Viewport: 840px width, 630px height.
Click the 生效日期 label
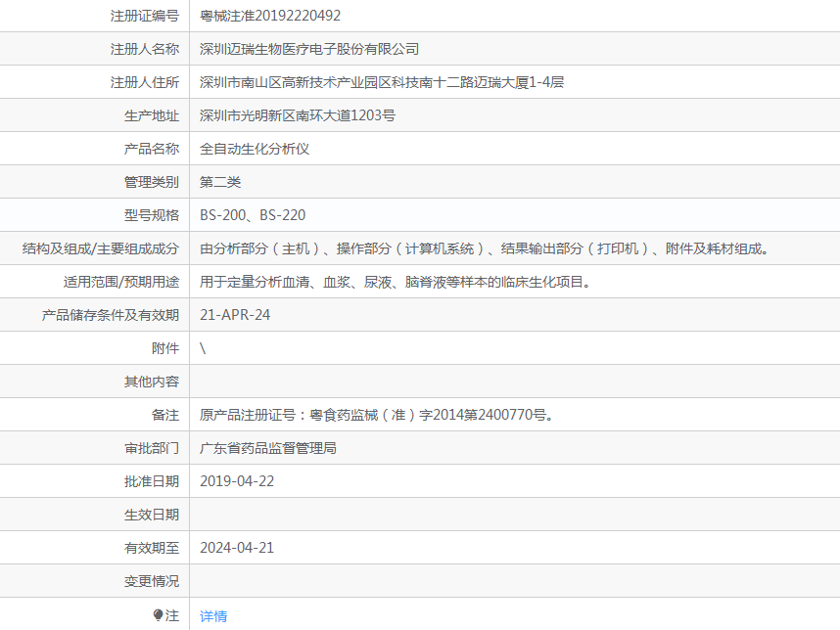pyautogui.click(x=152, y=515)
